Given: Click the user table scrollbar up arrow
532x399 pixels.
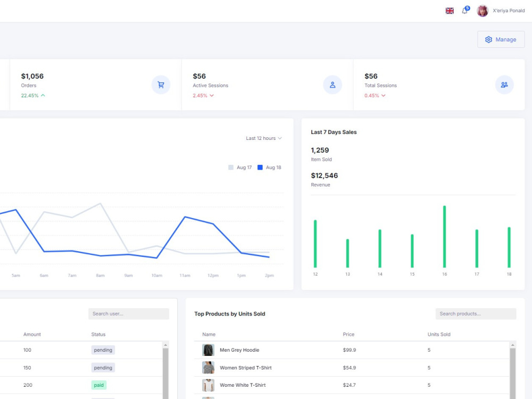Looking at the screenshot, I should pyautogui.click(x=165, y=345).
